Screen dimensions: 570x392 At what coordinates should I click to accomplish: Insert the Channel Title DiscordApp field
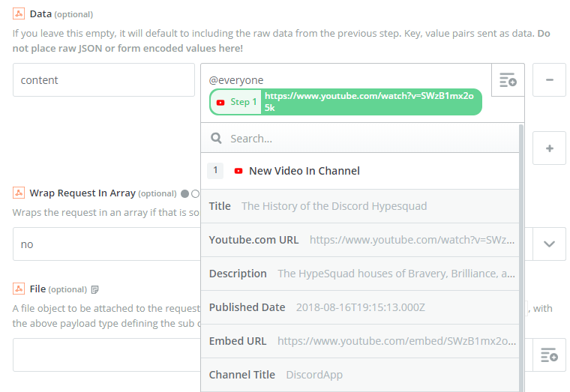[x=360, y=375]
